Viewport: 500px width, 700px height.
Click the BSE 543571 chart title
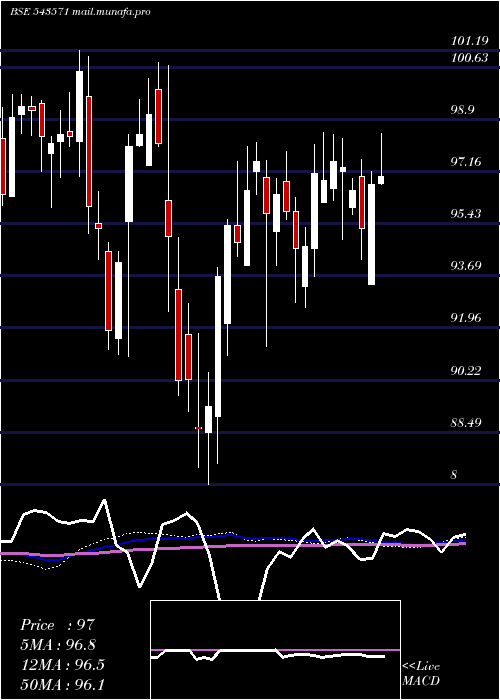pos(39,12)
